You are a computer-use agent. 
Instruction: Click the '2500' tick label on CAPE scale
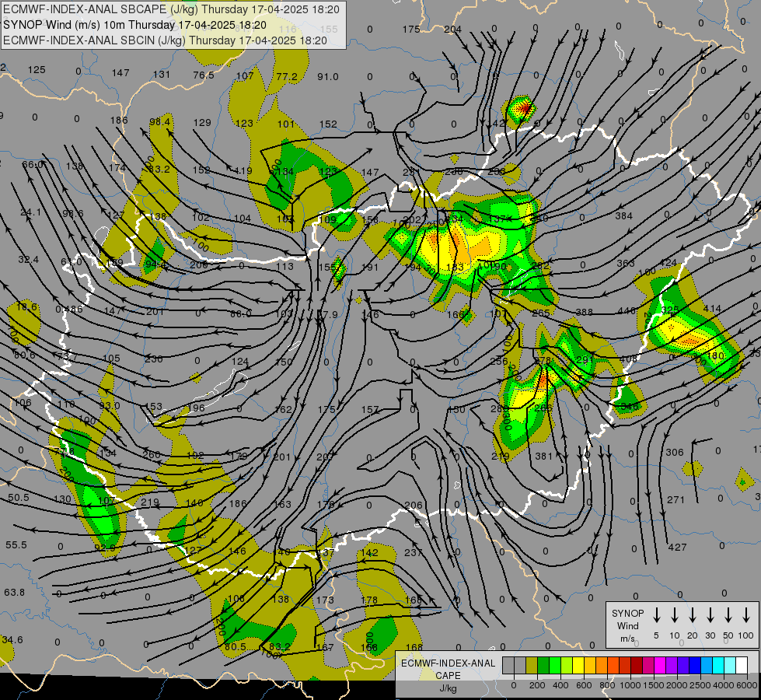pyautogui.click(x=700, y=685)
